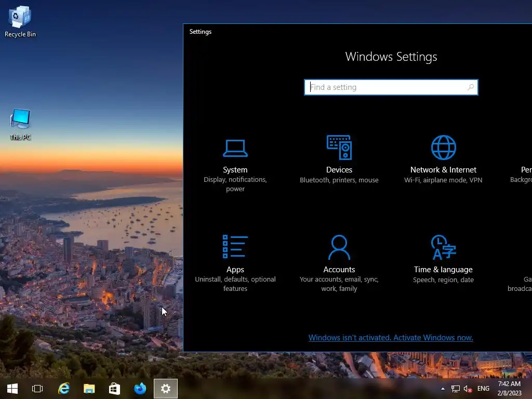Click 'Uninstall, defaults, optional features' text
Viewport: 532px width, 399px height.
[x=235, y=284]
